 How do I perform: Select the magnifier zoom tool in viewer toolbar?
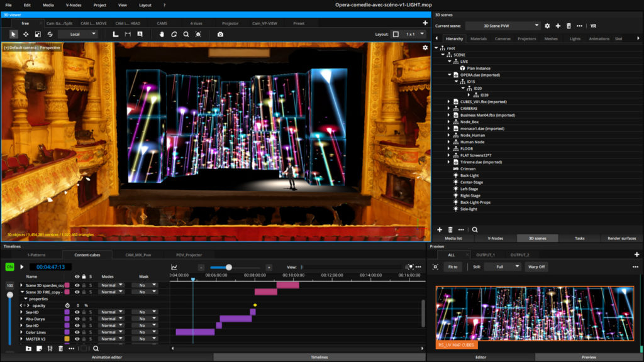[186, 34]
